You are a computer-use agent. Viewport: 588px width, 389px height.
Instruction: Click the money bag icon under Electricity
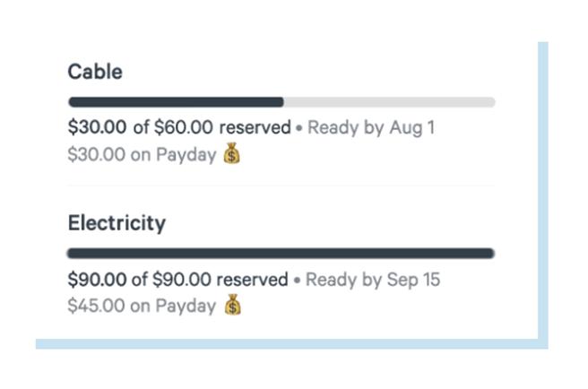[x=233, y=306]
